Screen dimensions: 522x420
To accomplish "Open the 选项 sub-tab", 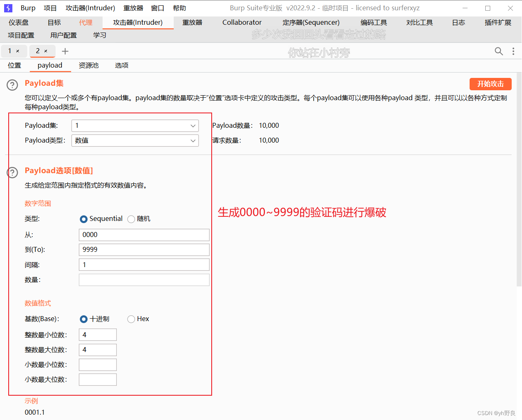I will click(x=122, y=66).
